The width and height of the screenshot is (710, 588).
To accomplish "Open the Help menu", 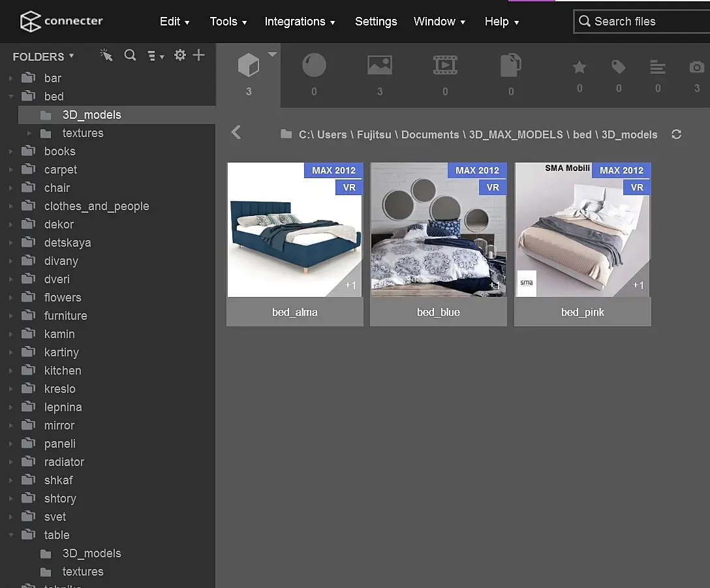I will (x=502, y=22).
